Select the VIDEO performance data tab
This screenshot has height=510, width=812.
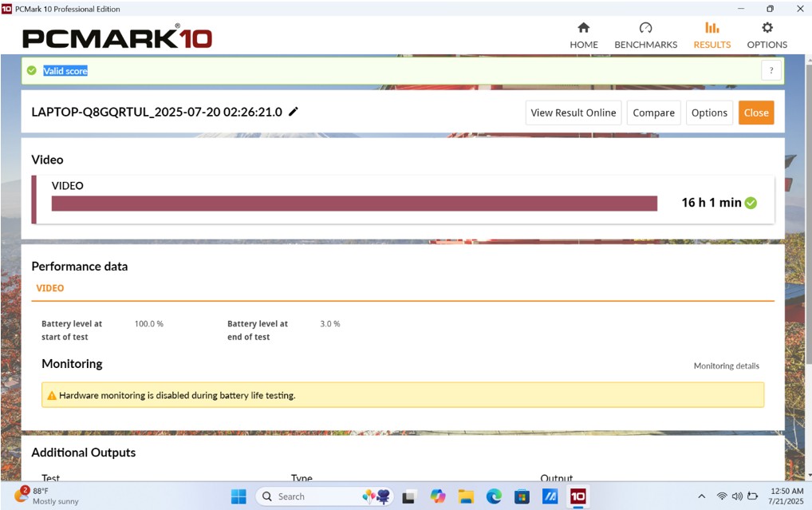click(50, 288)
